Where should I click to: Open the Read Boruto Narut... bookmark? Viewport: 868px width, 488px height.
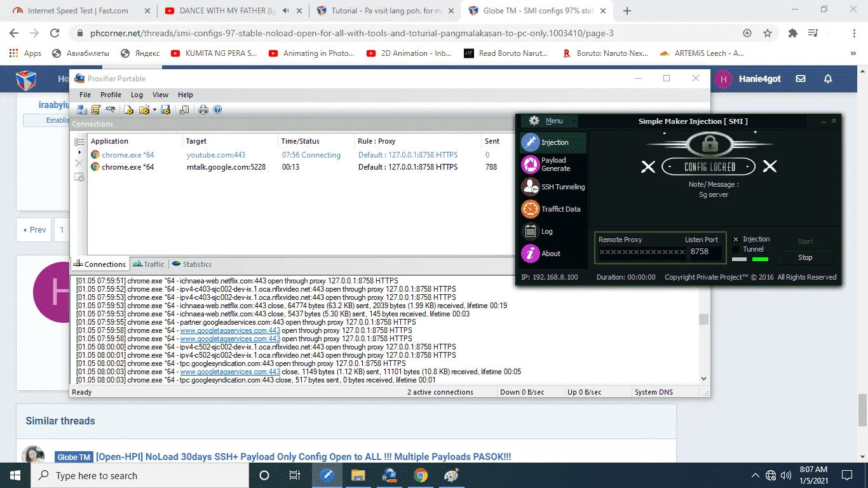506,53
